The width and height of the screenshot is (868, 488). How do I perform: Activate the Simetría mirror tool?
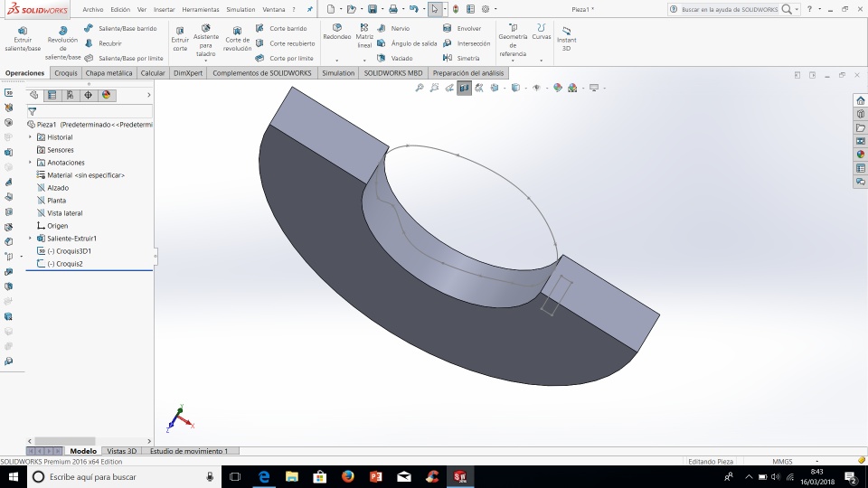(461, 58)
